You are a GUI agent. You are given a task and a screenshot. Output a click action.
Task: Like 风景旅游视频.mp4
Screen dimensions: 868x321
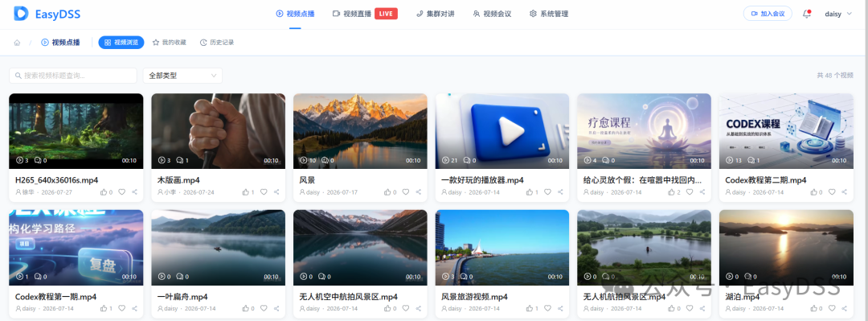[530, 308]
